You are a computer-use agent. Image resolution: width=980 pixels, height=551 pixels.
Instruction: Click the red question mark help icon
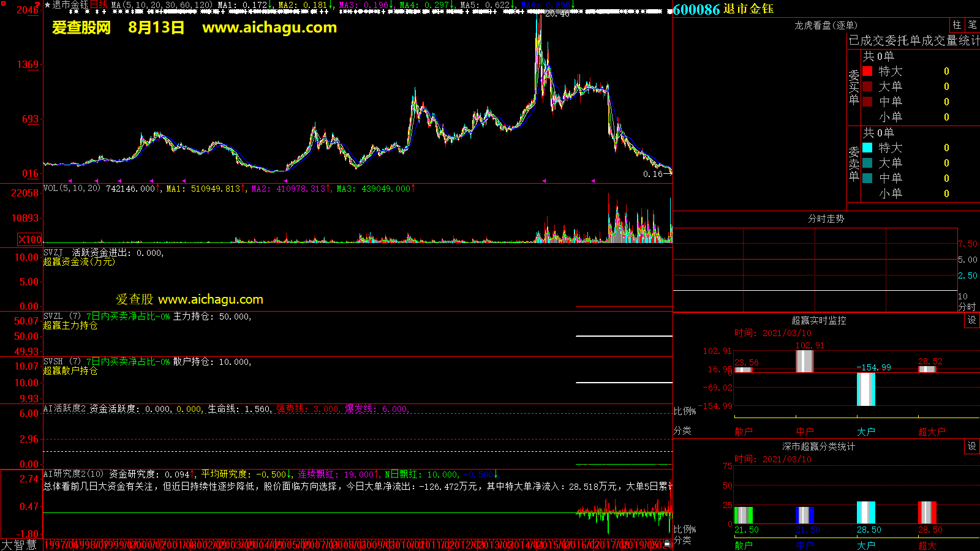(x=37, y=5)
